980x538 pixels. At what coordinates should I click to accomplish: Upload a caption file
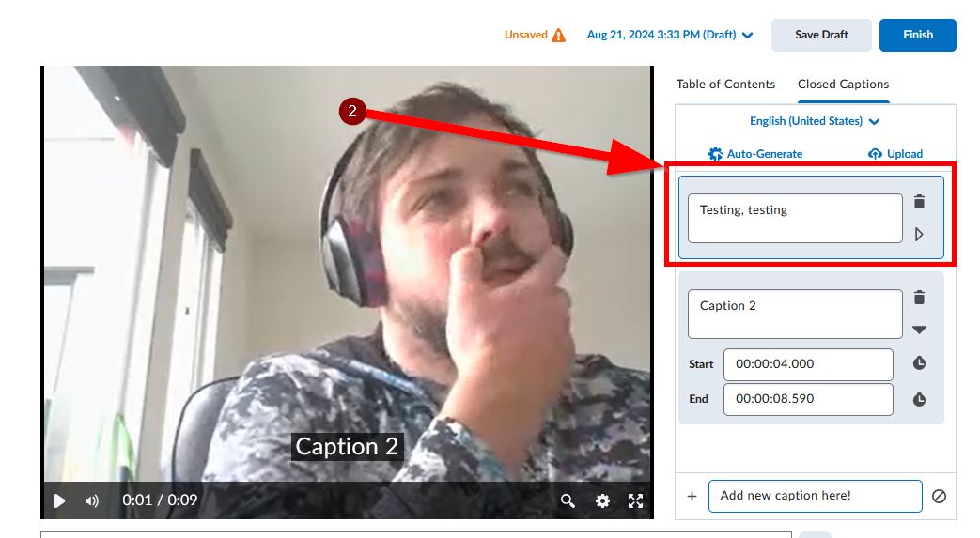895,154
